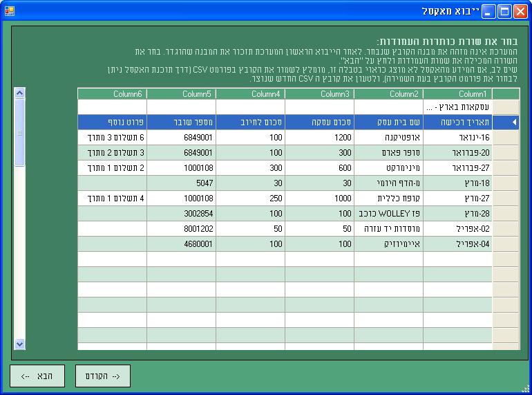532x395 pixels.
Task: Minimize the ייבוא מאקסל window
Action: point(488,12)
